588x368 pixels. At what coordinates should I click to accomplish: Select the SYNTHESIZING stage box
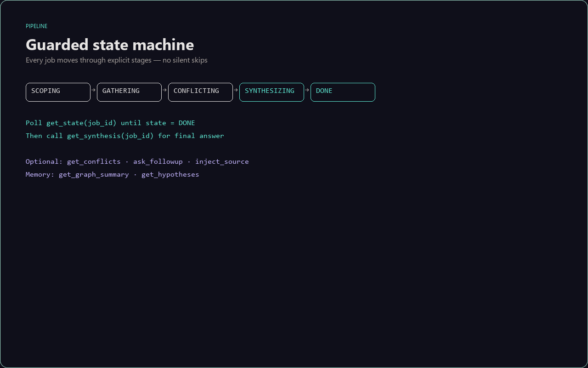coord(271,92)
